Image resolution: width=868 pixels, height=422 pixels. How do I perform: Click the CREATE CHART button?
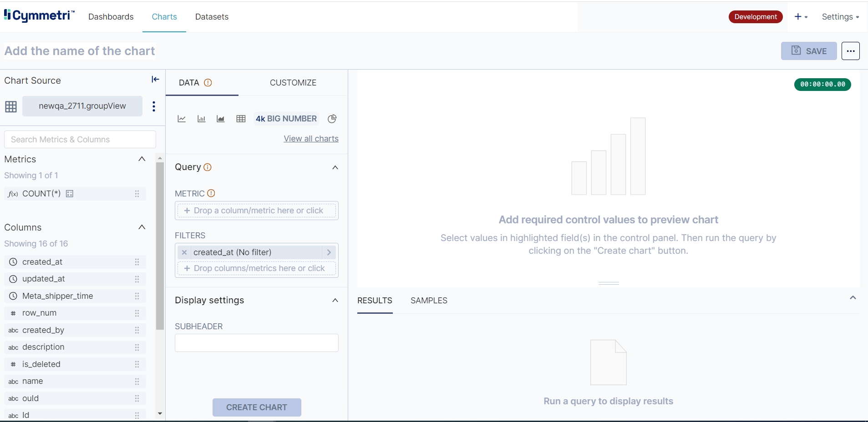(x=257, y=407)
